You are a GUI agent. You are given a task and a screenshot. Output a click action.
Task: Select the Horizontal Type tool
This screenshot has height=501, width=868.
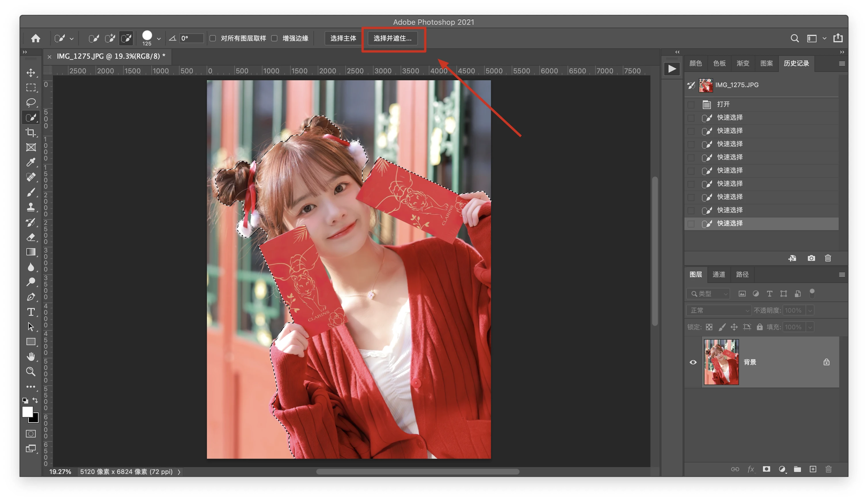pyautogui.click(x=31, y=312)
